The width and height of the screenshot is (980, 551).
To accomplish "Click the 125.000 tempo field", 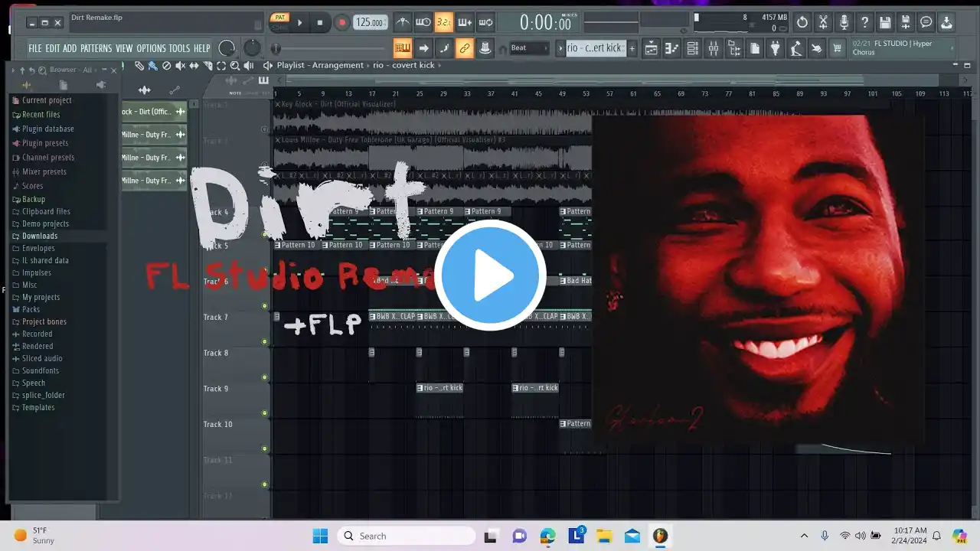I will (x=369, y=23).
